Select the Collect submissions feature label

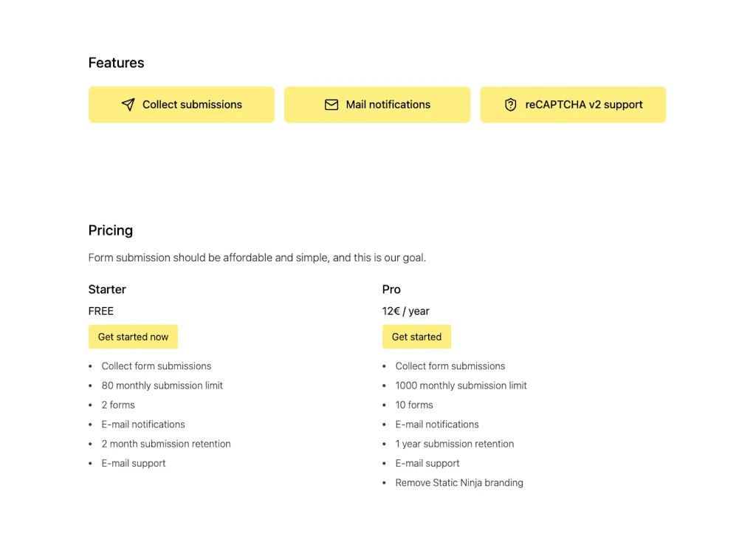192,105
